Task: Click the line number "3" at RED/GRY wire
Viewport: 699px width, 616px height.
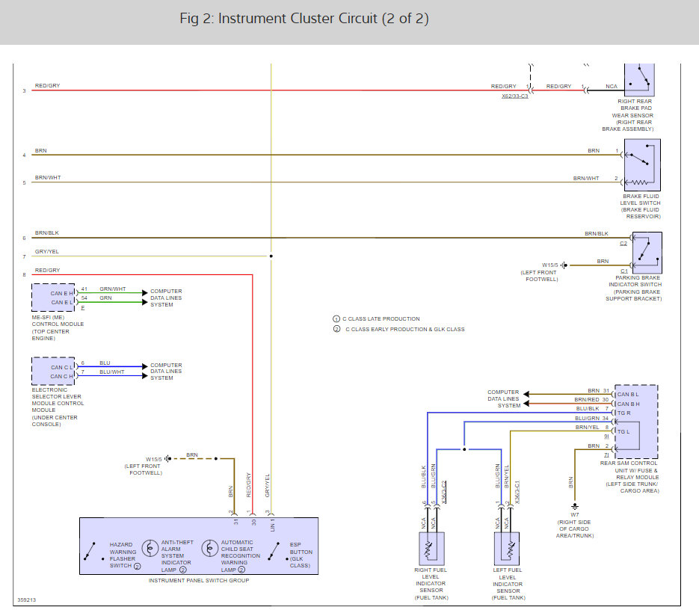Action: coord(24,91)
